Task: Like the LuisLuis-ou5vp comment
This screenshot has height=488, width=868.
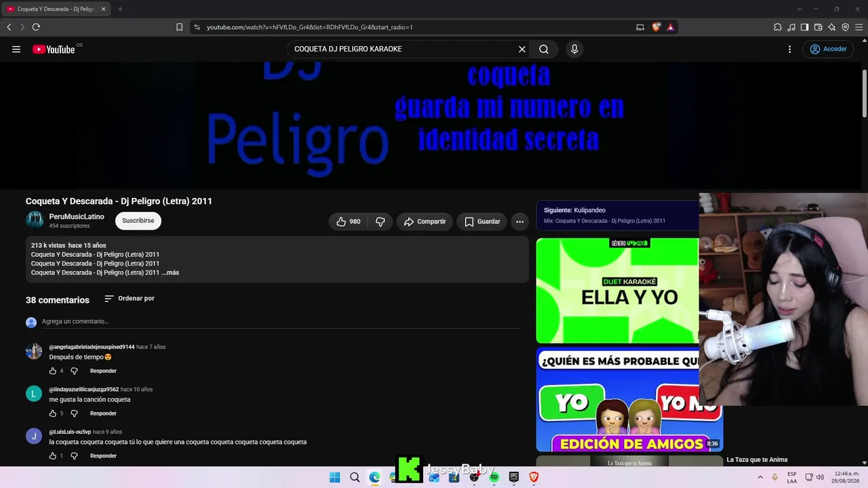Action: pos(53,456)
